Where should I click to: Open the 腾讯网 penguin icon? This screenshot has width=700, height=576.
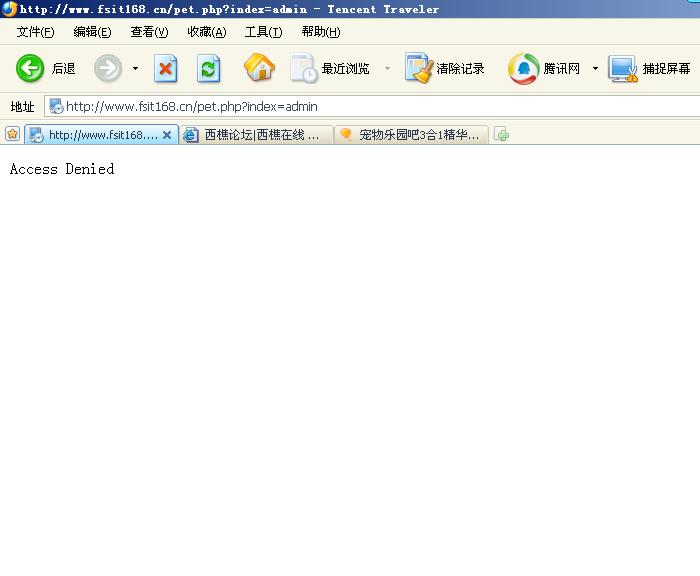click(523, 68)
